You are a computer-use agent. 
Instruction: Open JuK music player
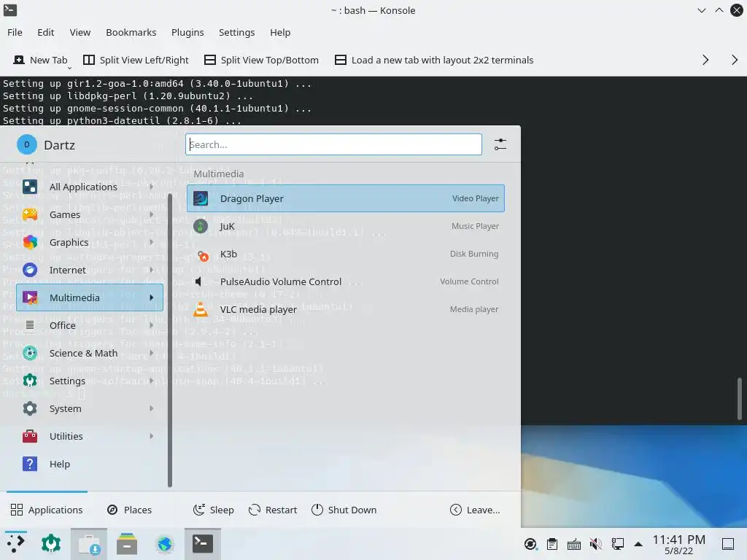[345, 226]
